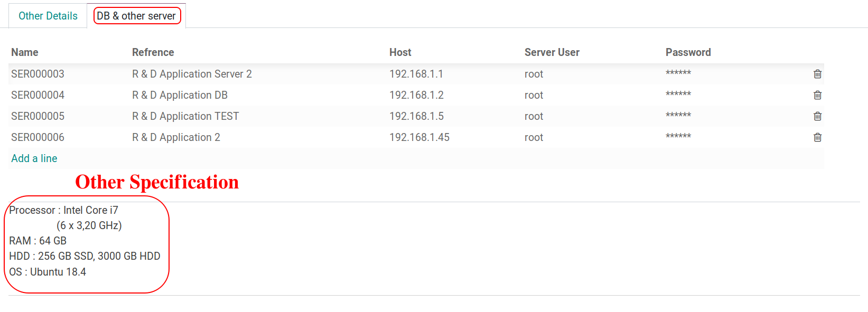This screenshot has height=312, width=868.
Task: Edit the R & D Application DB reference
Action: [x=180, y=95]
